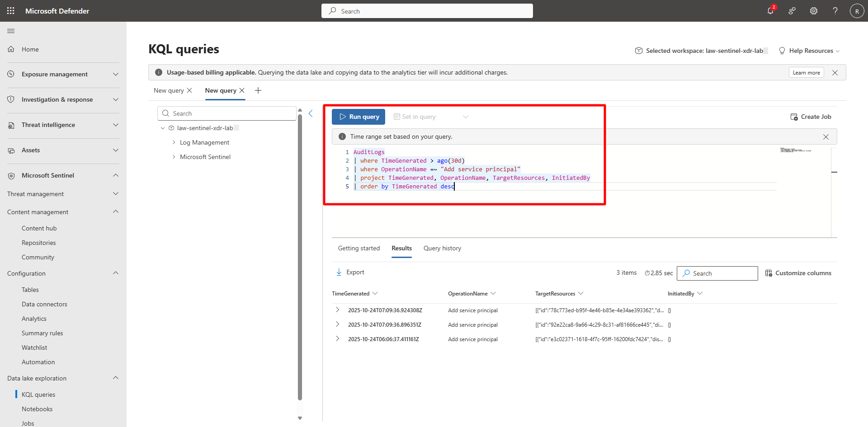The image size is (868, 427).
Task: Switch to the first New query tab
Action: pos(169,90)
